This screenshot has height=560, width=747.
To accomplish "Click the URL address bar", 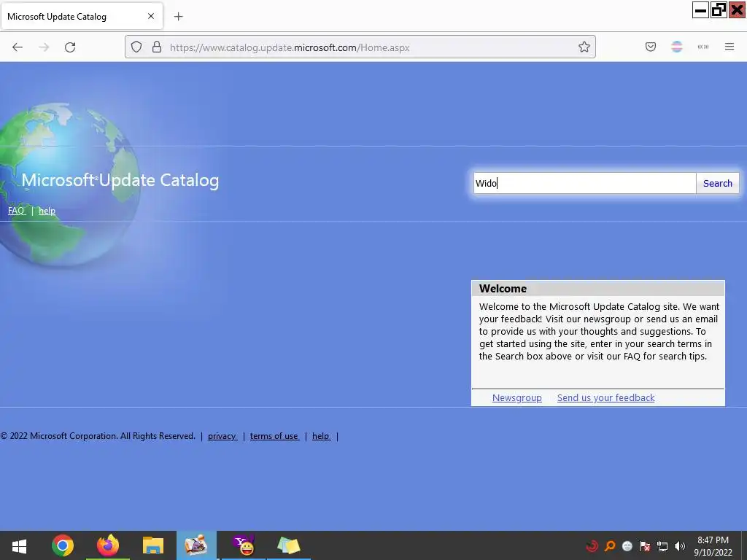I will [x=360, y=47].
